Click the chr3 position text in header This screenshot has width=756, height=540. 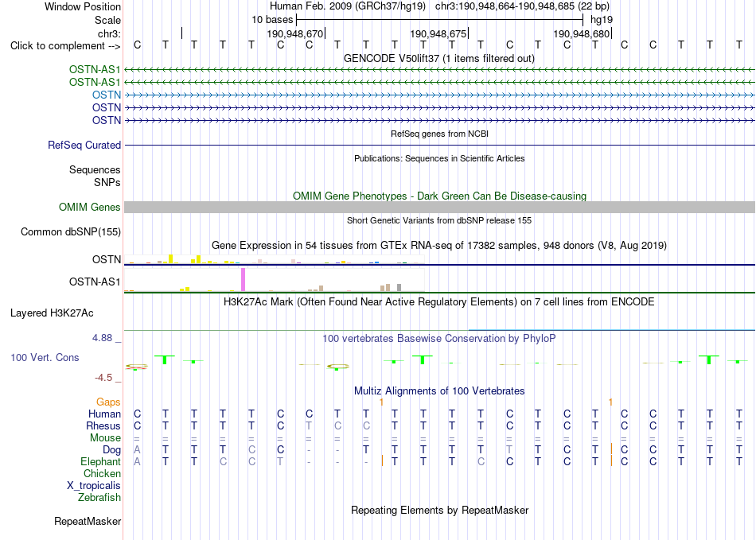[x=522, y=6]
